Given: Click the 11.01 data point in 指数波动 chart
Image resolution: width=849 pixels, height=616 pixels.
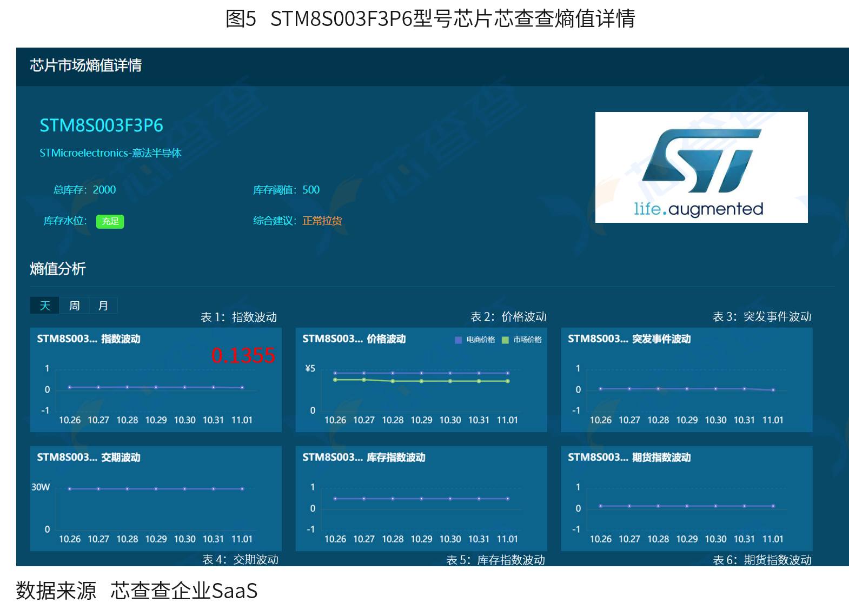Looking at the screenshot, I should [x=242, y=388].
